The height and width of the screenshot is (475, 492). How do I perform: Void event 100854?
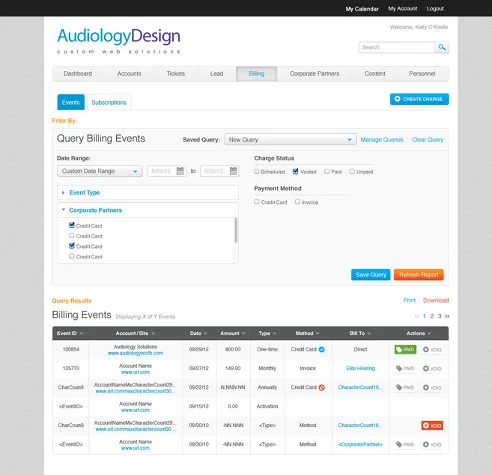tap(432, 350)
